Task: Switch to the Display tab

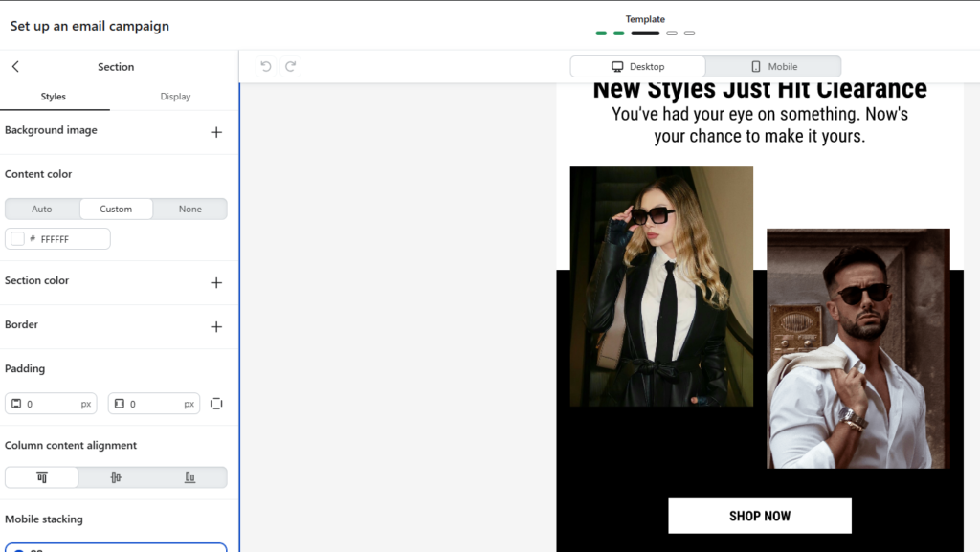Action: (175, 96)
